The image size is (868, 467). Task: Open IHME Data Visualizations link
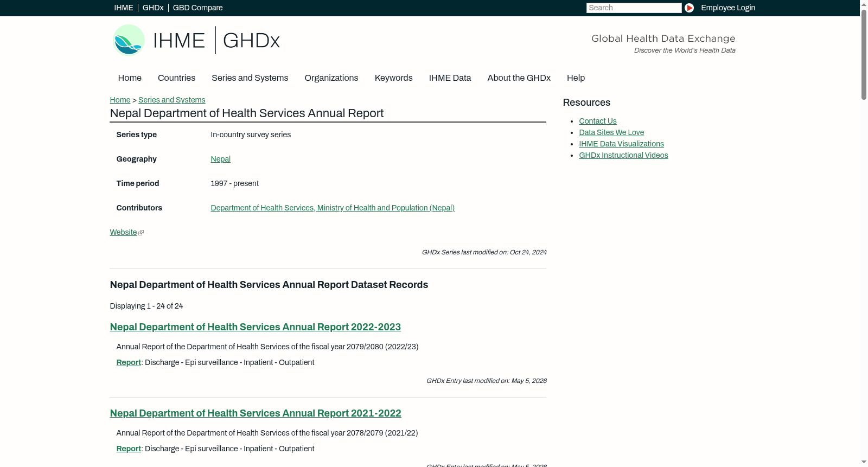(622, 144)
